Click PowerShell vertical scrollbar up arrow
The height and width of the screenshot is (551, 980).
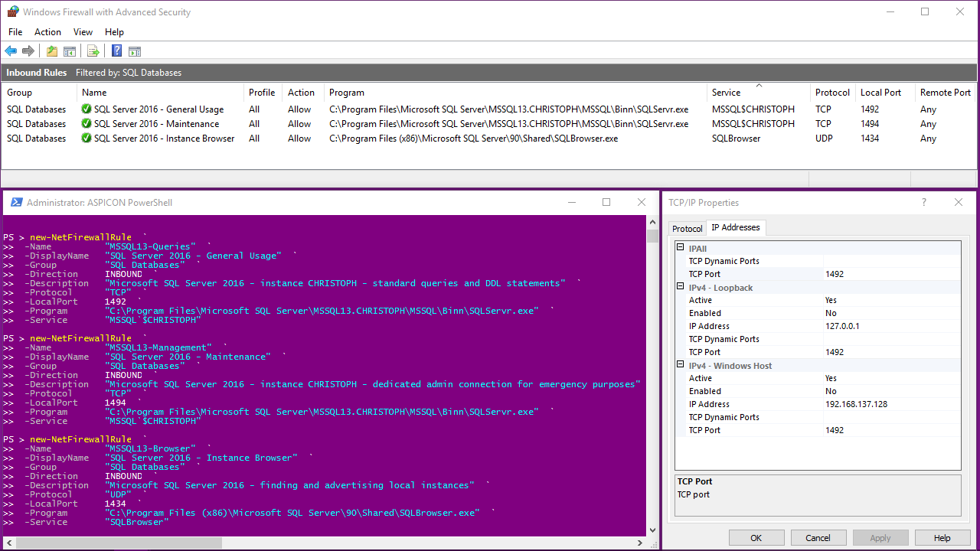tap(652, 222)
